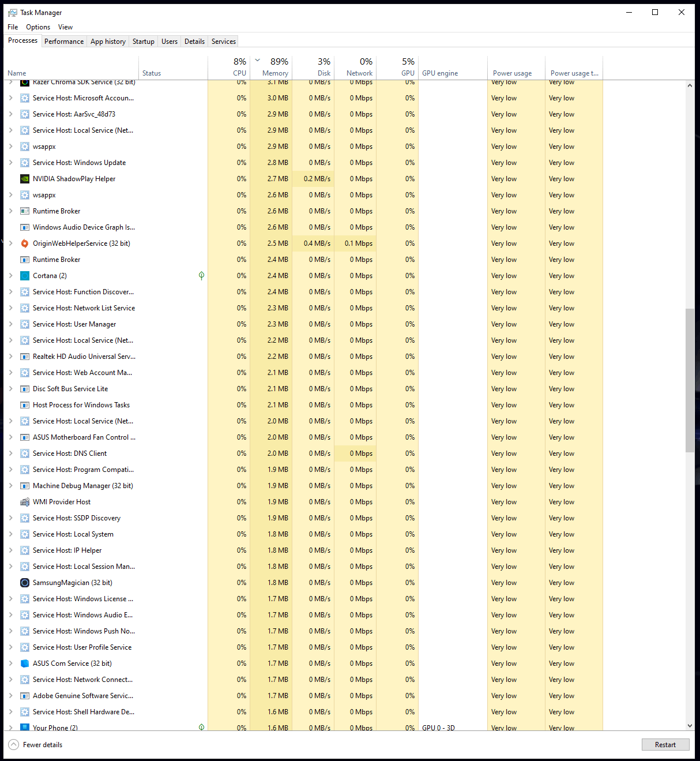
Task: Click the Machine Debug Manager icon
Action: click(x=25, y=486)
